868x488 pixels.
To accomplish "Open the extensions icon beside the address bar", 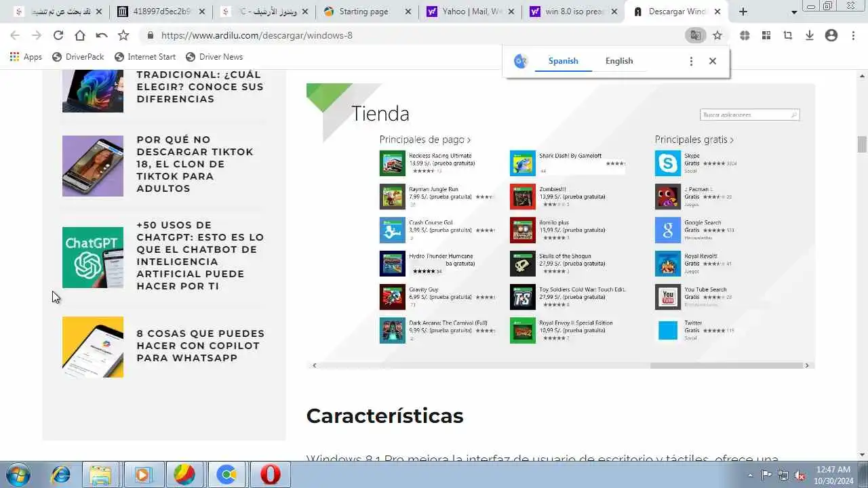I will [745, 35].
